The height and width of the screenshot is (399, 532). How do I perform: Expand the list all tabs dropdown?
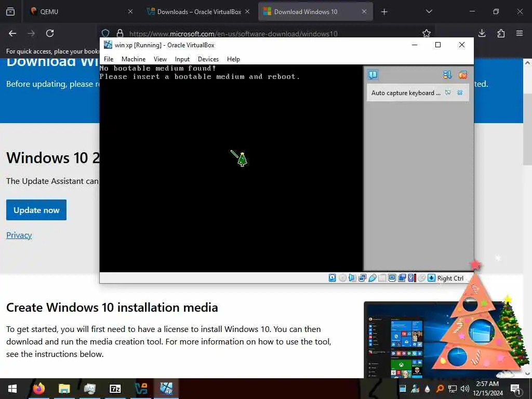click(x=429, y=11)
